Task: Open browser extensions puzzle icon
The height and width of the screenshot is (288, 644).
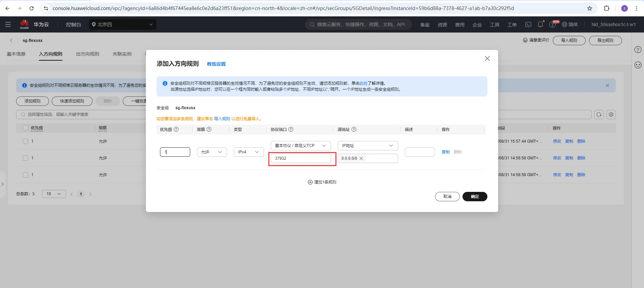Action: coord(607,8)
